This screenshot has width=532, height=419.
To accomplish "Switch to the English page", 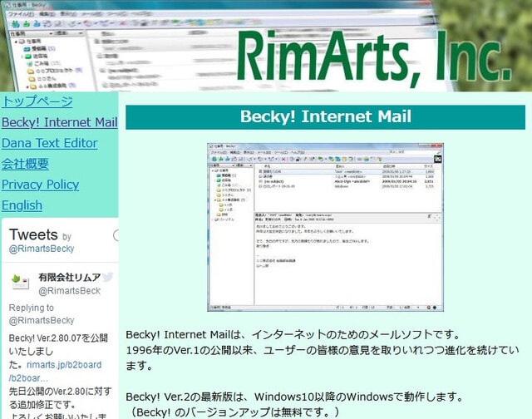I will click(x=22, y=205).
